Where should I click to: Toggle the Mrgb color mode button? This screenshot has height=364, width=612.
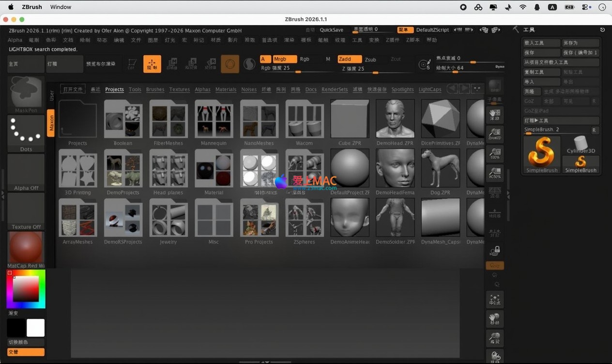285,59
